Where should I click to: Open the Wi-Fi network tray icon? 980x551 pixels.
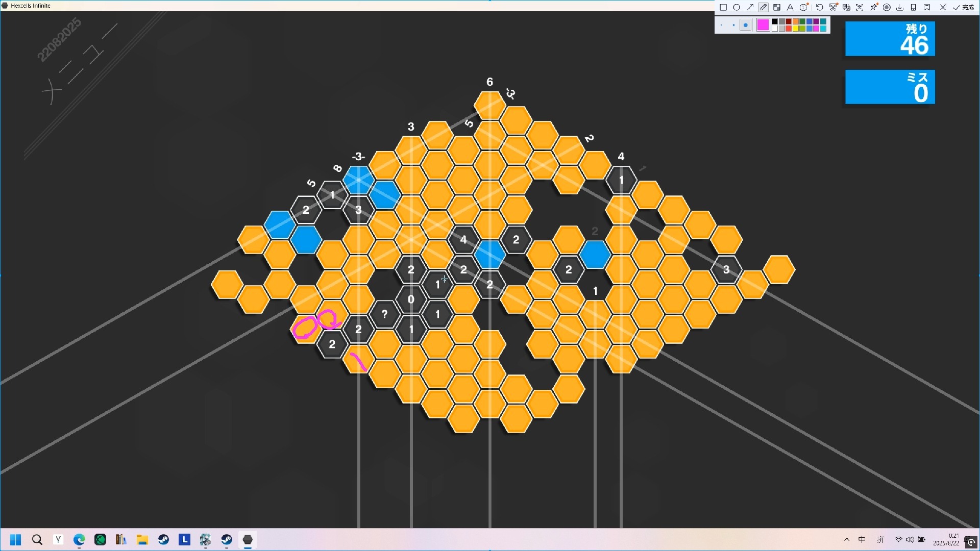pyautogui.click(x=898, y=540)
